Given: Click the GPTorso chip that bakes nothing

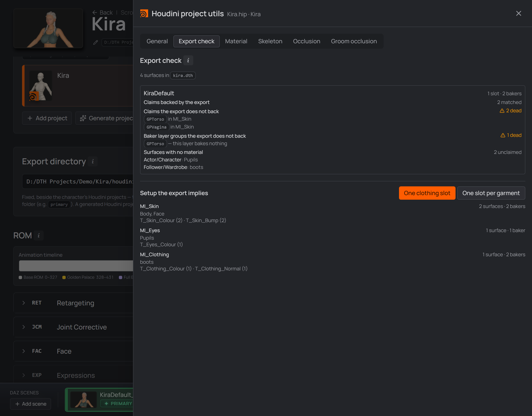Looking at the screenshot, I should [x=155, y=144].
